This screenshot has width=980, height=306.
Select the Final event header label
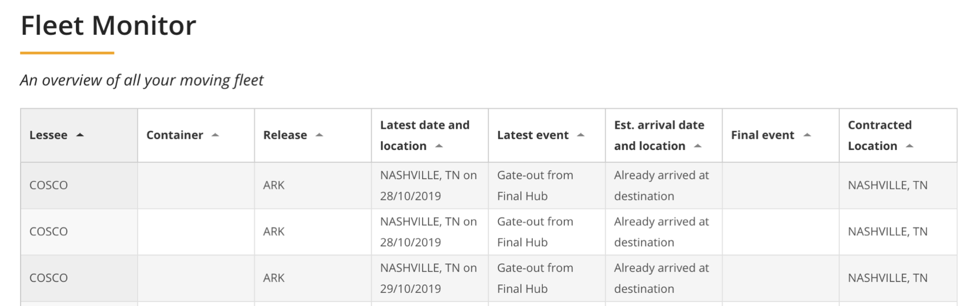pyautogui.click(x=762, y=135)
